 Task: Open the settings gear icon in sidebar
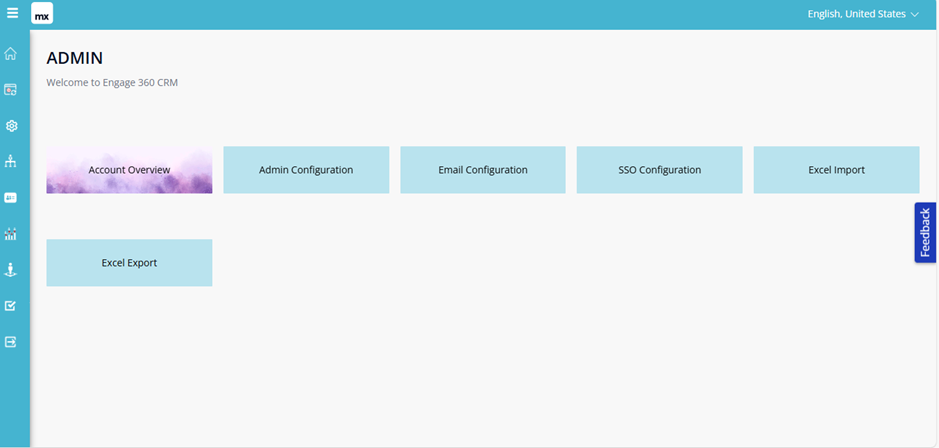pos(11,126)
